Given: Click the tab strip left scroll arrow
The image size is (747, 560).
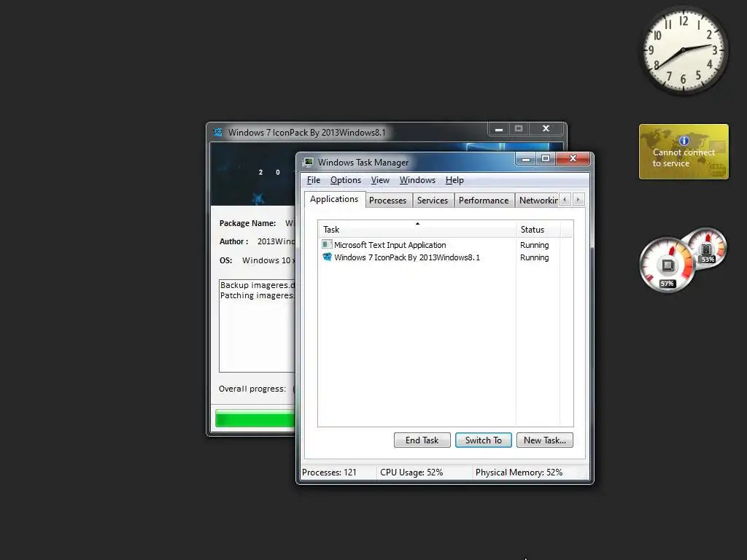Looking at the screenshot, I should tap(565, 200).
